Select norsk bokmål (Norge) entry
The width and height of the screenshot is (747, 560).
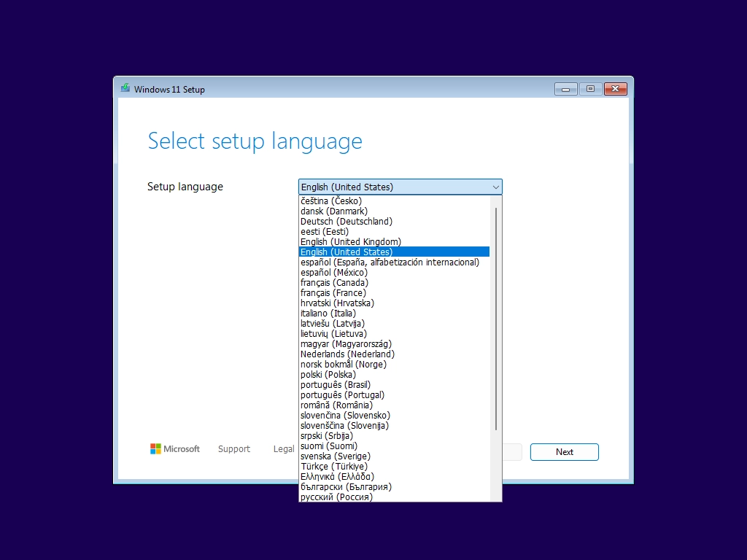click(394, 365)
